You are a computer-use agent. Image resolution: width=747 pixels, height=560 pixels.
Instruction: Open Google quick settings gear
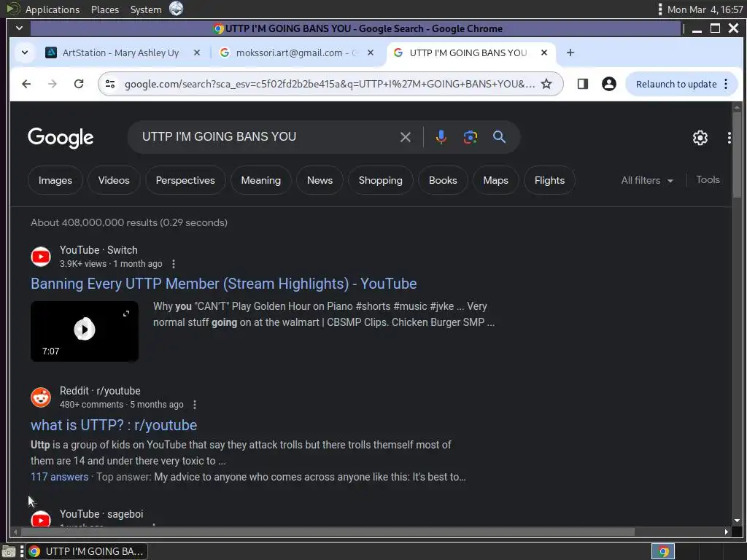pyautogui.click(x=700, y=138)
